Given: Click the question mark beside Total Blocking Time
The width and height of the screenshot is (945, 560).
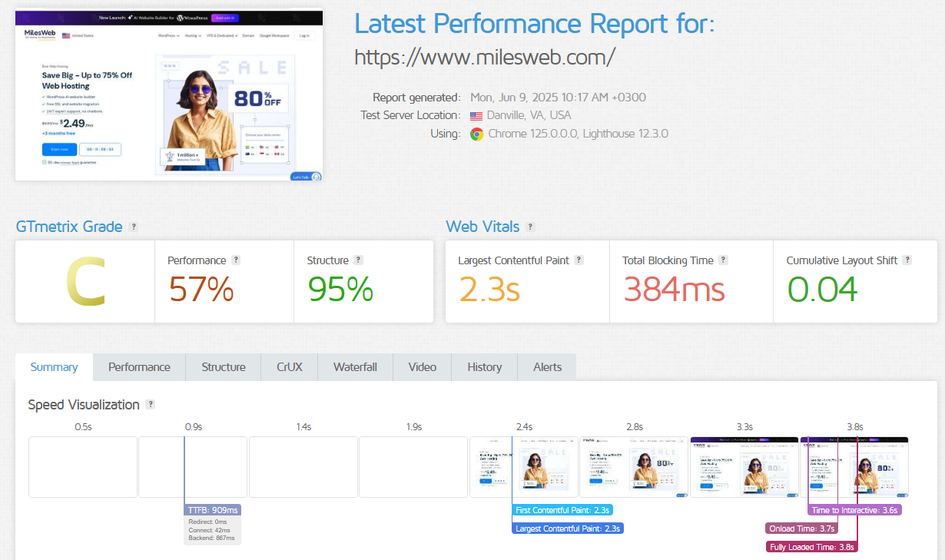Looking at the screenshot, I should click(x=723, y=260).
